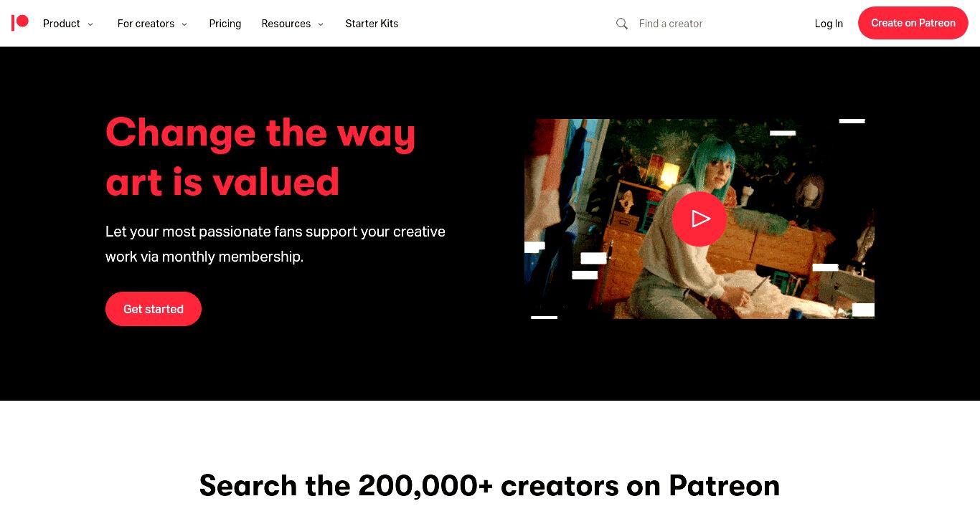The height and width of the screenshot is (529, 980).
Task: Open the For creators menu
Action: (x=146, y=24)
